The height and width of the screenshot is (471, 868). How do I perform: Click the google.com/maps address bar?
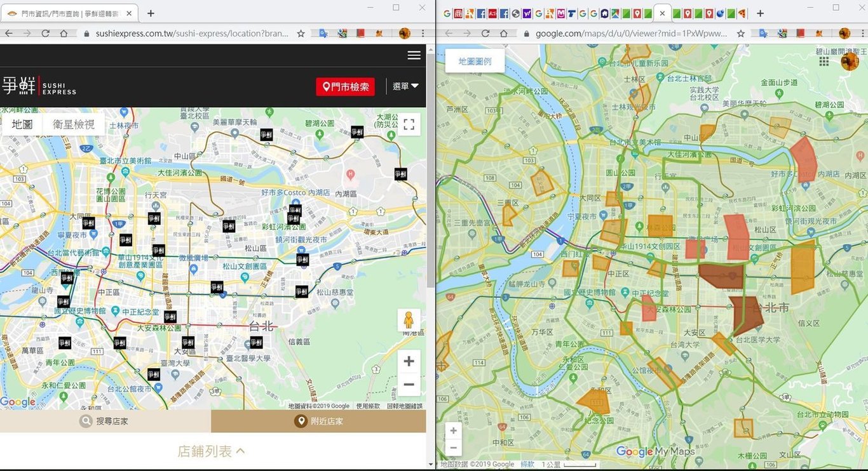click(631, 33)
